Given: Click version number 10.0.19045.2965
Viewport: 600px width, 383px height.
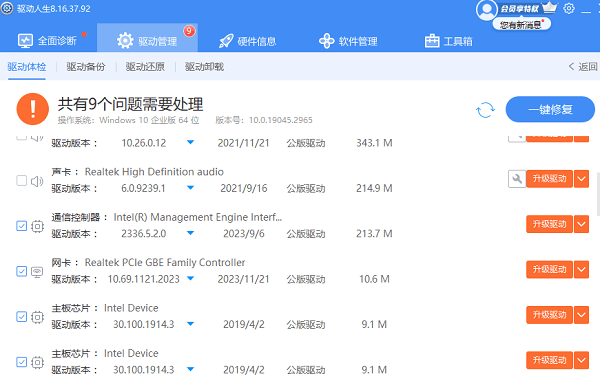Looking at the screenshot, I should pyautogui.click(x=280, y=120).
